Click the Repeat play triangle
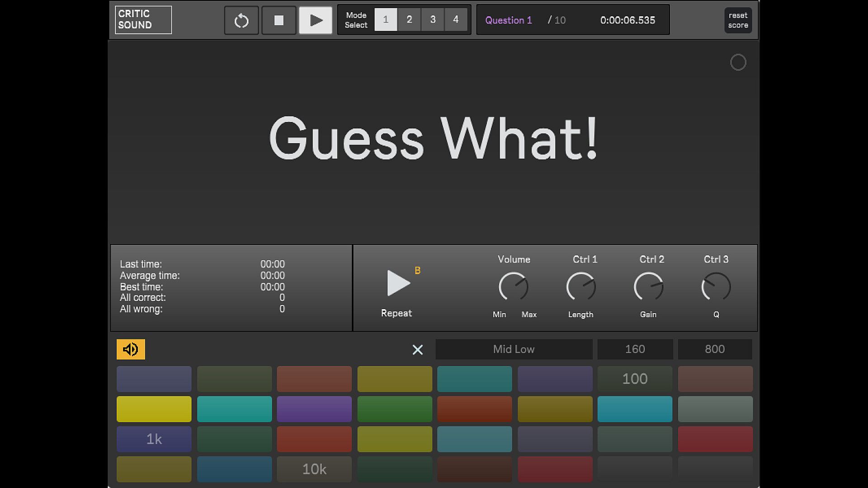 click(398, 283)
